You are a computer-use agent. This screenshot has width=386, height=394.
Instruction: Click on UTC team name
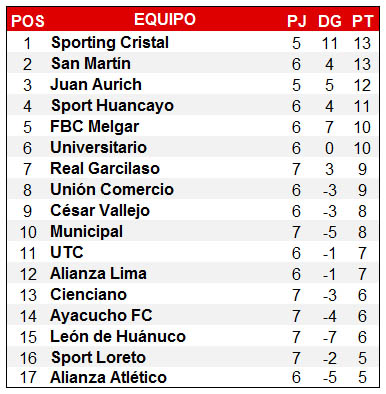click(67, 252)
